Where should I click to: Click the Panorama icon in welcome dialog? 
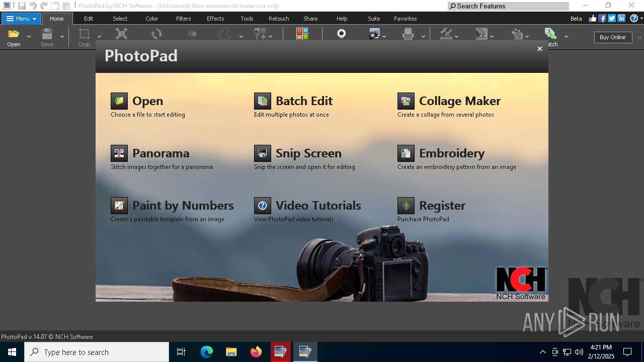119,153
